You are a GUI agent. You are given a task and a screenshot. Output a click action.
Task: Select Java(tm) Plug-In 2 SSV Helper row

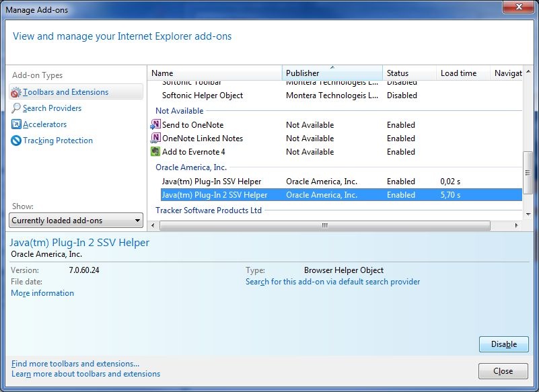(x=341, y=195)
